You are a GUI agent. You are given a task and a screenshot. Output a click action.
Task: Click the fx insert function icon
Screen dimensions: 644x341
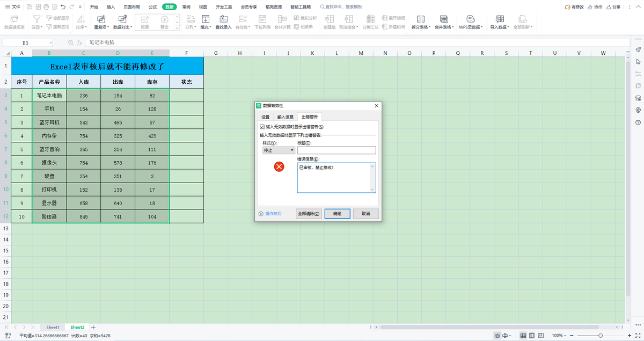79,42
